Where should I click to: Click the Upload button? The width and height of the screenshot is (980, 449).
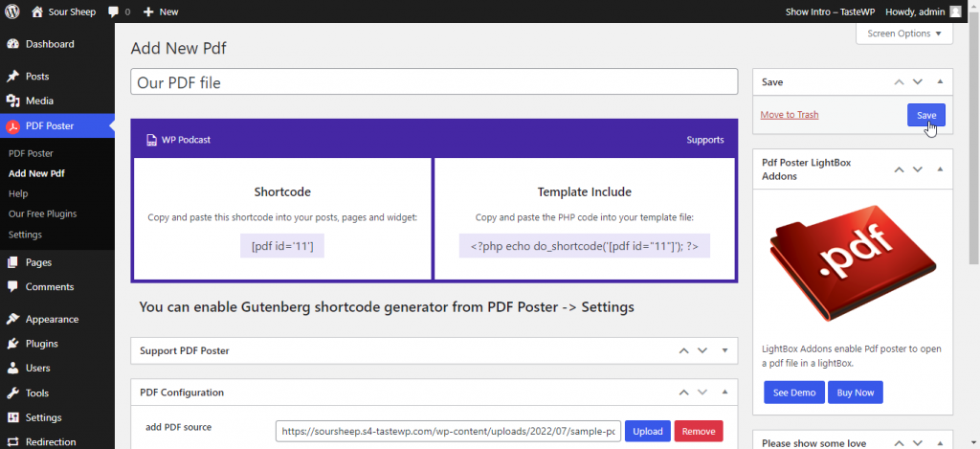[x=648, y=431]
